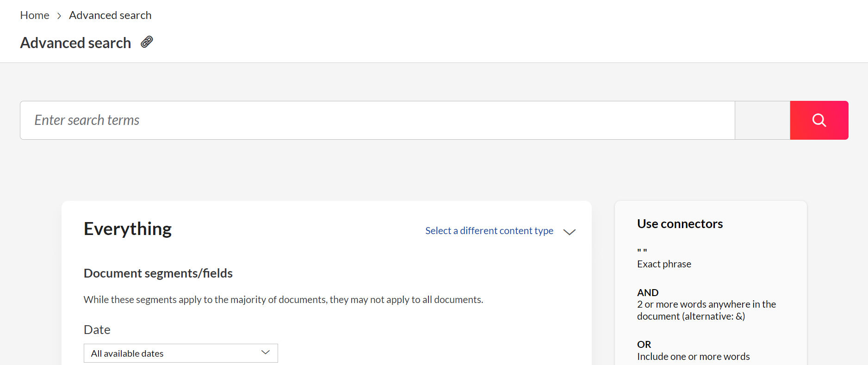This screenshot has height=365, width=868.
Task: Add the OR connector
Action: pyautogui.click(x=644, y=344)
